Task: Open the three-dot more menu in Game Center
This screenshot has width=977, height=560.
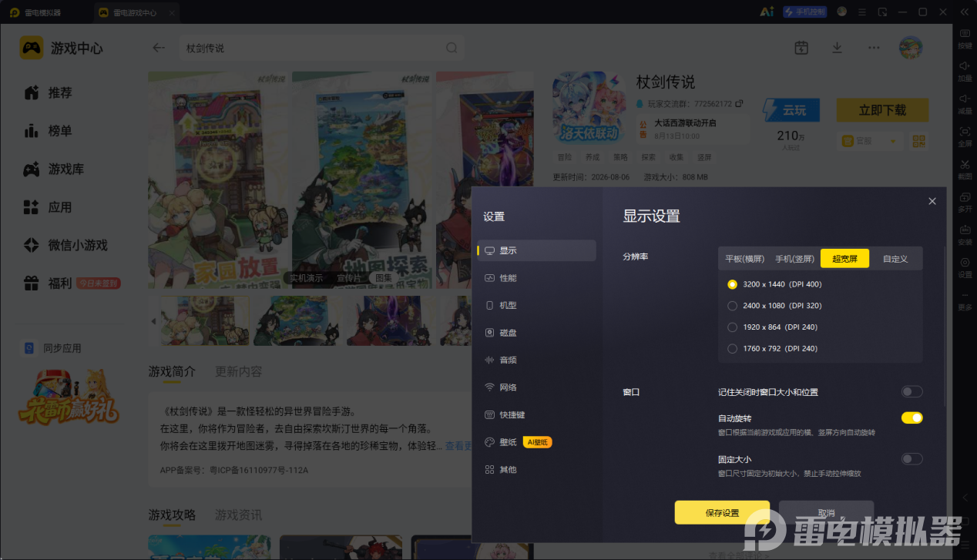Action: (x=874, y=48)
